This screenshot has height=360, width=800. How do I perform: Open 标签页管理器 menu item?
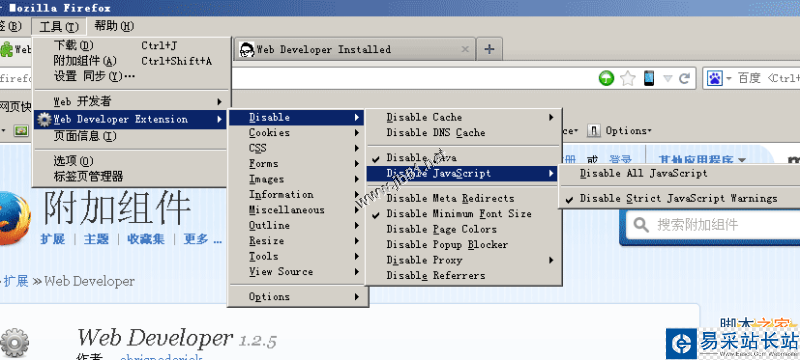coord(132,177)
